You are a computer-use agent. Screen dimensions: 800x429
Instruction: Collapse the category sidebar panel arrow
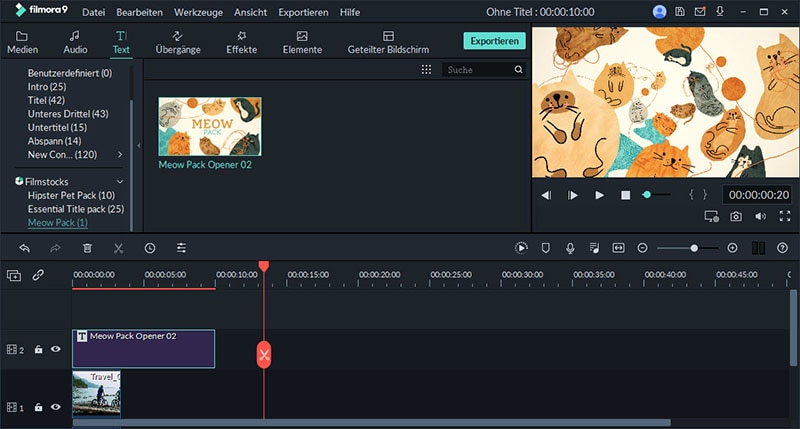(x=138, y=146)
